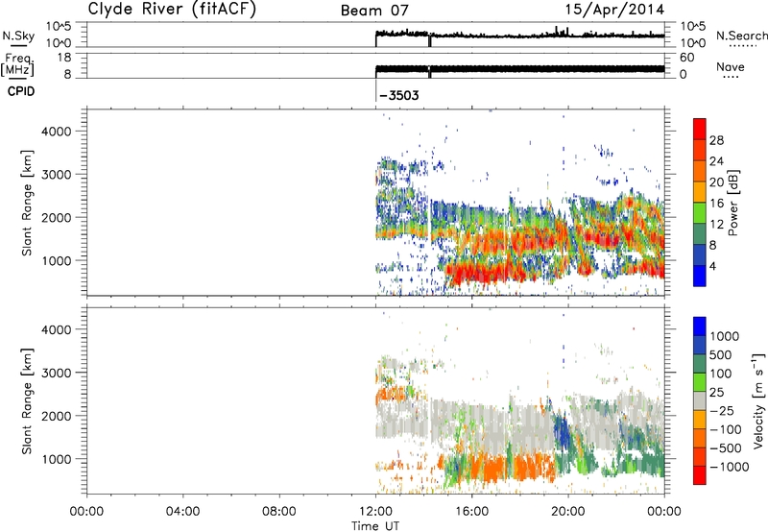
Task: Click 'Slant Range [km]' on the velocity panel
Action: pos(27,401)
